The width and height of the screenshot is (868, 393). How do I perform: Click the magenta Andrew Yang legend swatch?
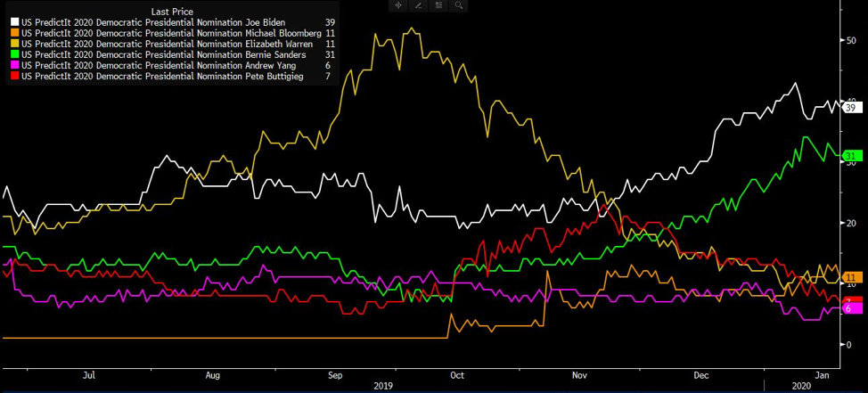[14, 65]
